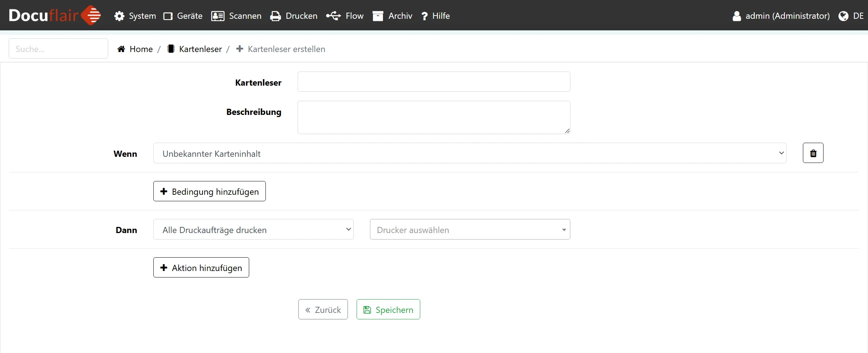This screenshot has height=353, width=868.
Task: Open the Scannen menu
Action: [x=237, y=16]
